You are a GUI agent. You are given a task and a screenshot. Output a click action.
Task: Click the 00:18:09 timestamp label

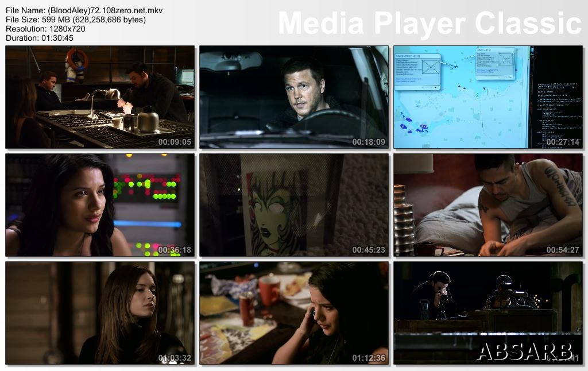point(369,142)
